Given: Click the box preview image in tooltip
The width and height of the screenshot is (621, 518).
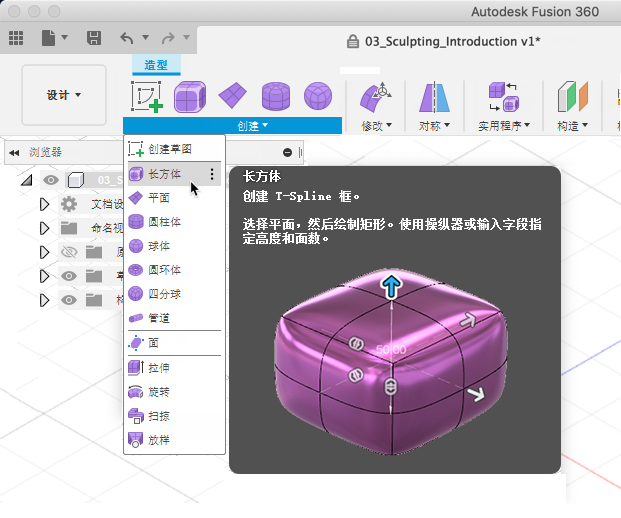Looking at the screenshot, I should 391,361.
